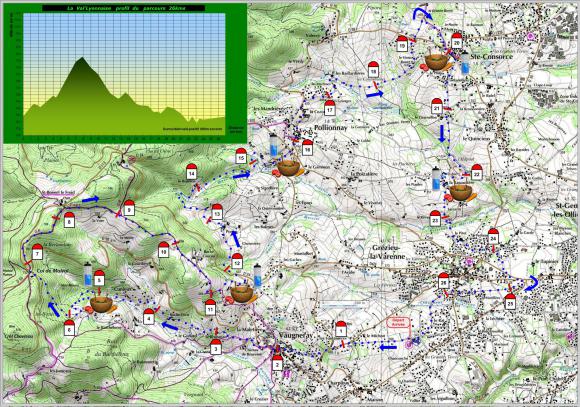Click kilometer marker 5 beside the water bottle
580x407 pixels.
point(99,278)
